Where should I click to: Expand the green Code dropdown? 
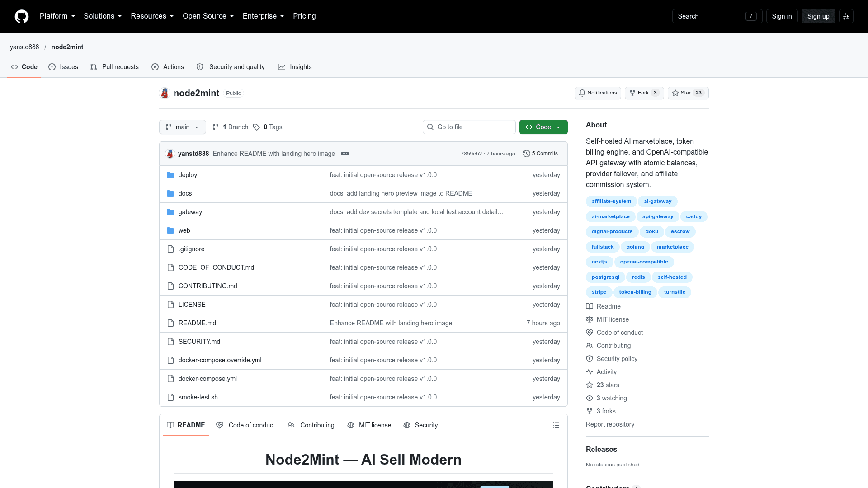coord(543,127)
